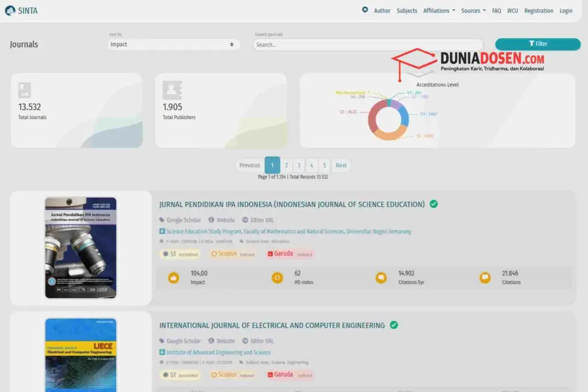Click the Scopus Indexed badge for IJECE
Viewport: 588px width, 392px height.
coord(232,375)
